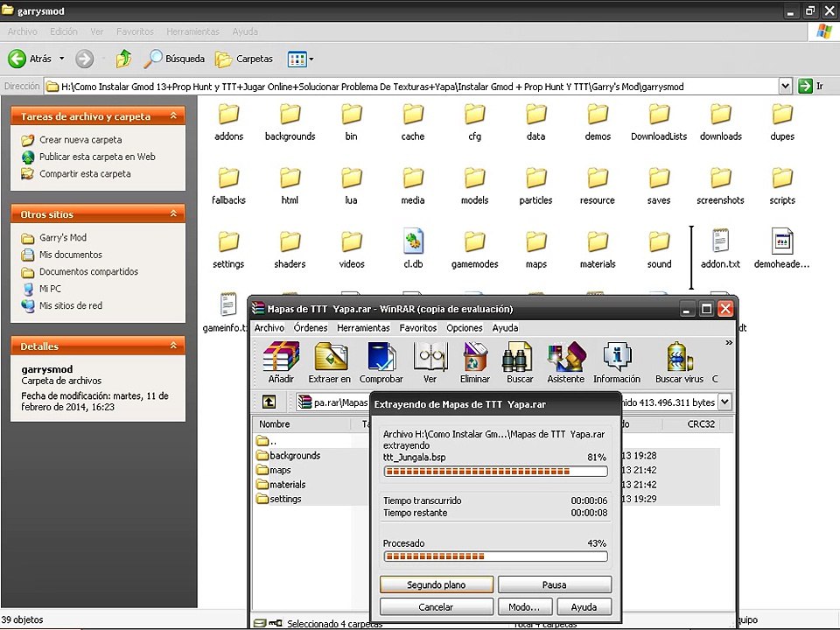Open the Herramientas menu in WinRAR
Screen dimensions: 840x630
(x=363, y=328)
